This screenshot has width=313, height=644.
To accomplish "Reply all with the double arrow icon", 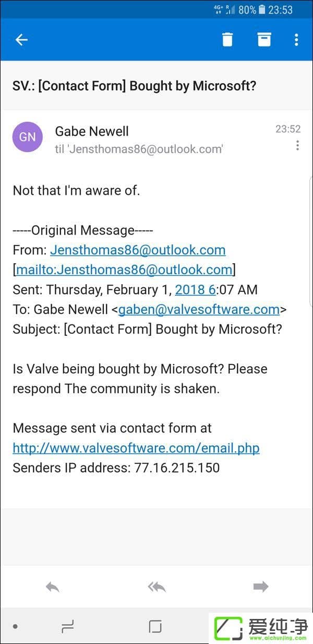I will coord(156,587).
